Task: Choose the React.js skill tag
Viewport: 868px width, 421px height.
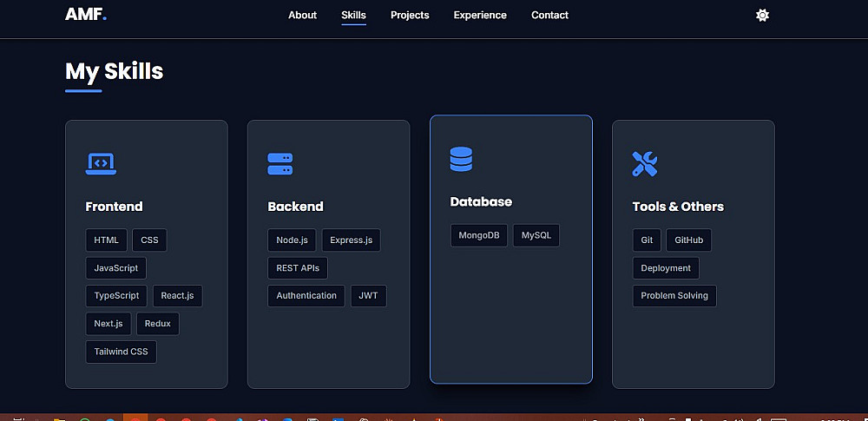Action: pyautogui.click(x=178, y=296)
